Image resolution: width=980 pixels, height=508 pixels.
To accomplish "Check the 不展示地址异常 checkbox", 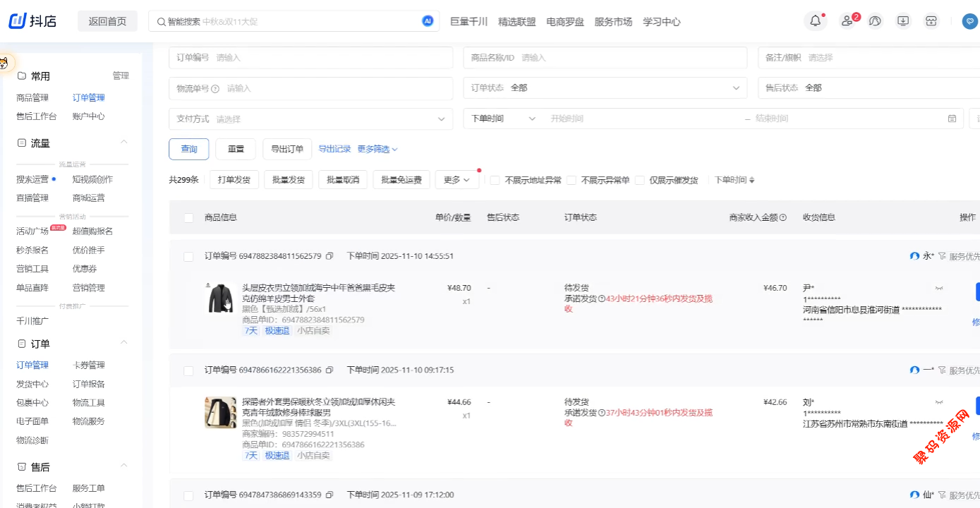I will [x=495, y=180].
